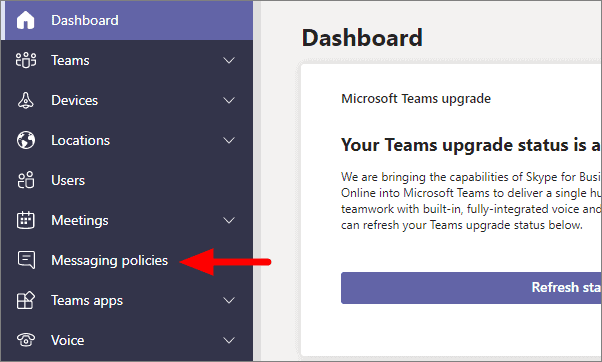Expand the Meetings section chevron
The width and height of the screenshot is (602, 362).
tap(229, 220)
